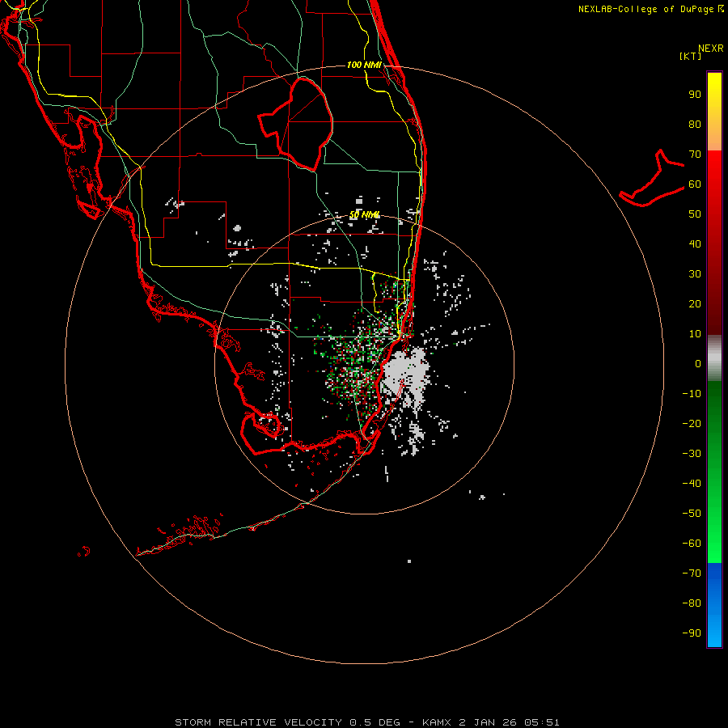Screen dimensions: 728x728
Task: Click the -10 value on velocity scale
Action: coord(692,394)
